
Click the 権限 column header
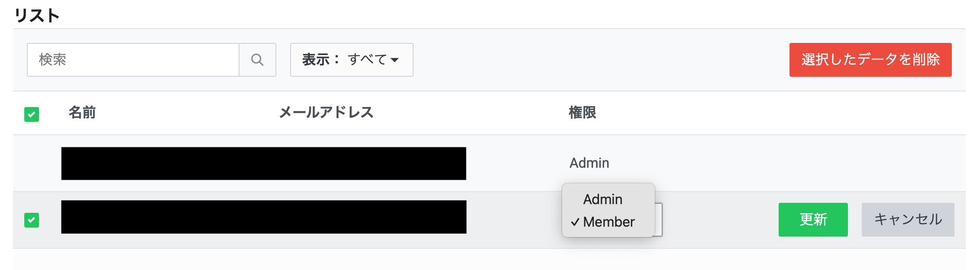(582, 113)
